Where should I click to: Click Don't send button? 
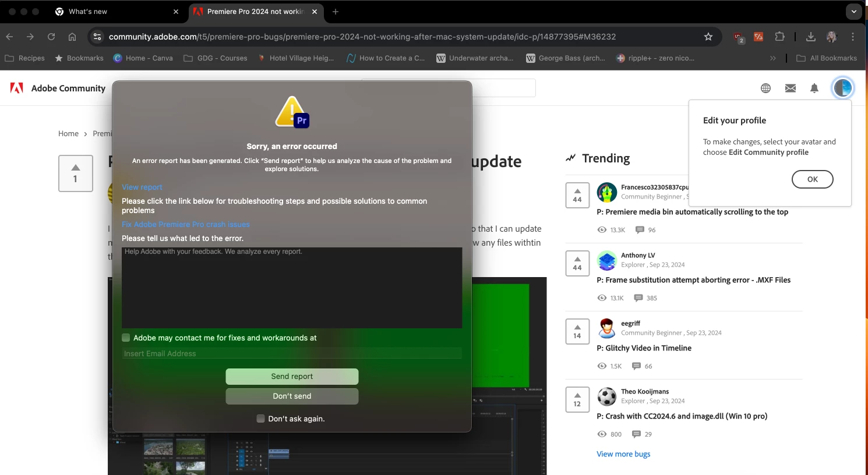coord(292,396)
